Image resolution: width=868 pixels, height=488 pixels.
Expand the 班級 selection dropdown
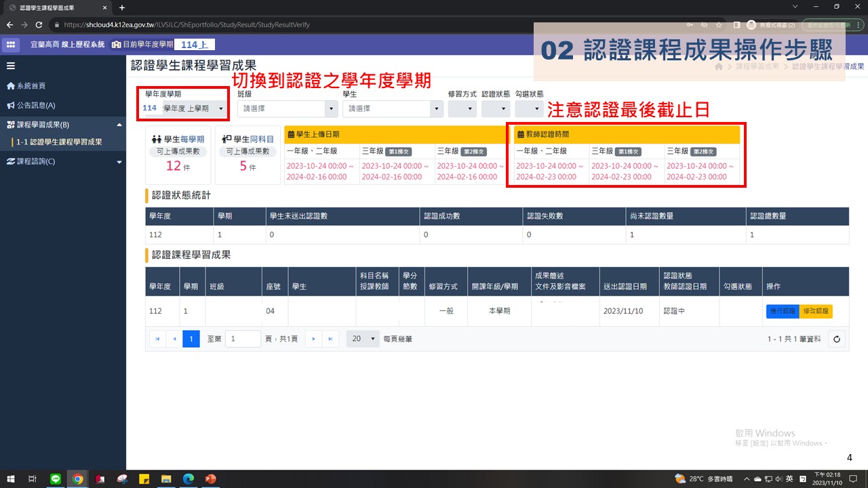(x=287, y=108)
